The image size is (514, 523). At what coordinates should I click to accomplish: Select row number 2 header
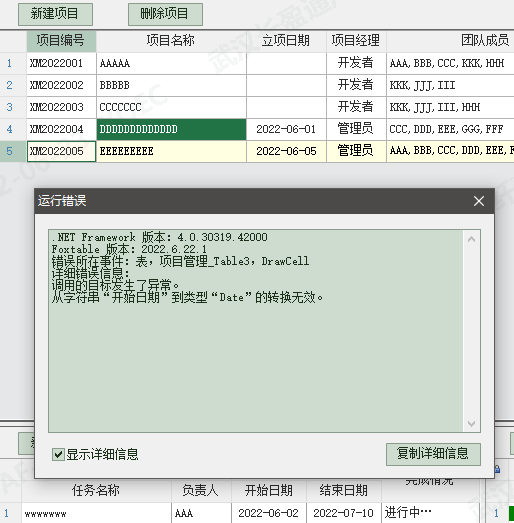(13, 85)
